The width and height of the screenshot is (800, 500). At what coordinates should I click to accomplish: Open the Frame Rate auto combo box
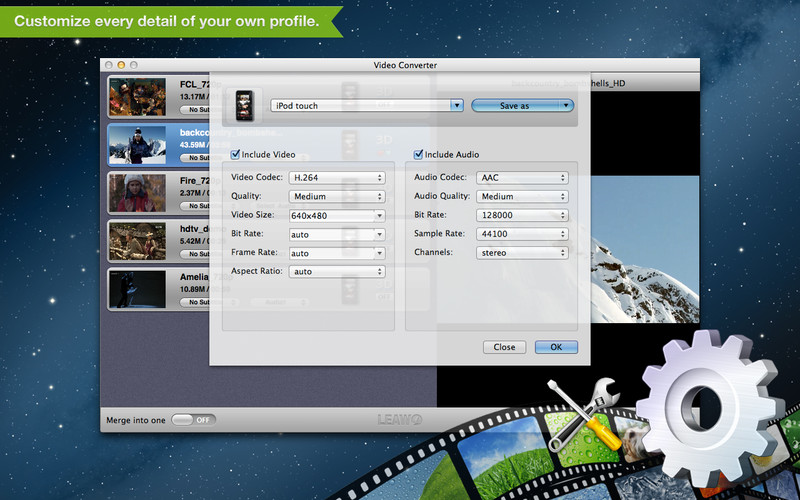click(380, 253)
